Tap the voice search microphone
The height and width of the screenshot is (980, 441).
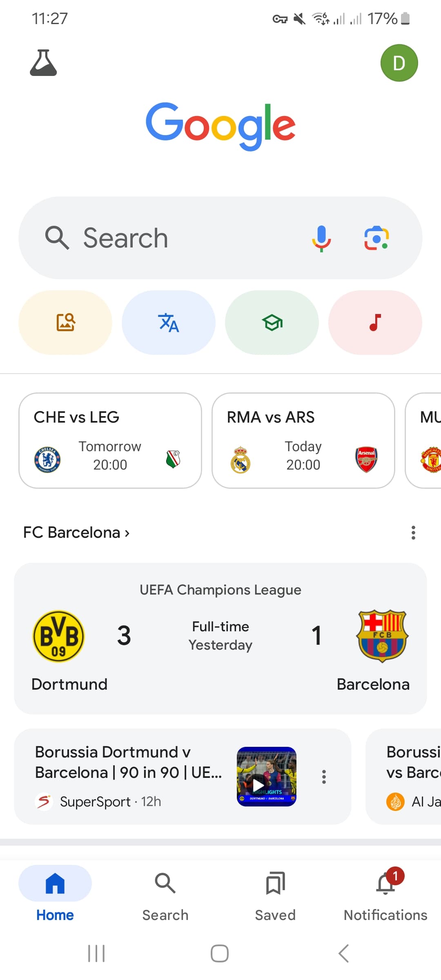coord(321,238)
